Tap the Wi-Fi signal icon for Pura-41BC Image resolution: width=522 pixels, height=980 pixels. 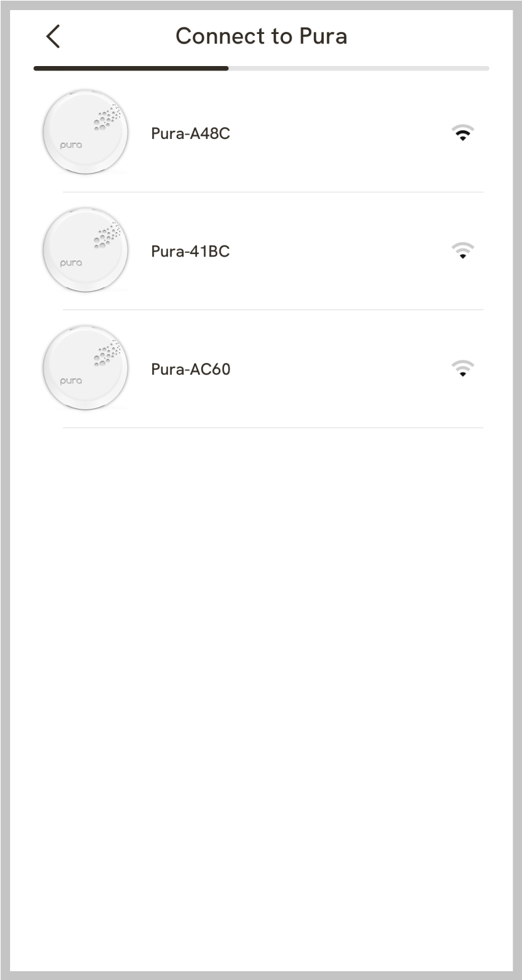click(463, 251)
